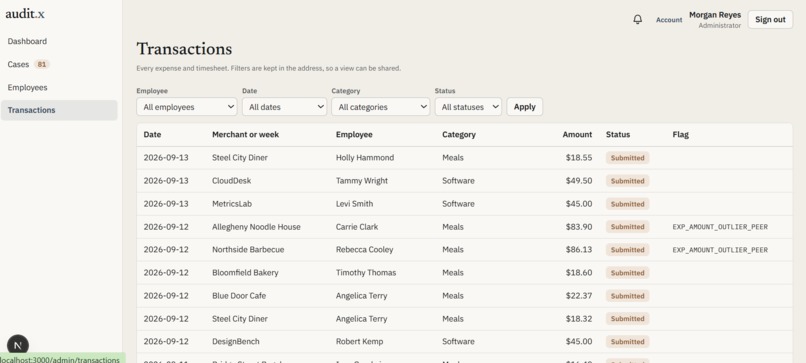This screenshot has width=806, height=363.
Task: Click the $86.13 amount
Action: [x=579, y=249]
